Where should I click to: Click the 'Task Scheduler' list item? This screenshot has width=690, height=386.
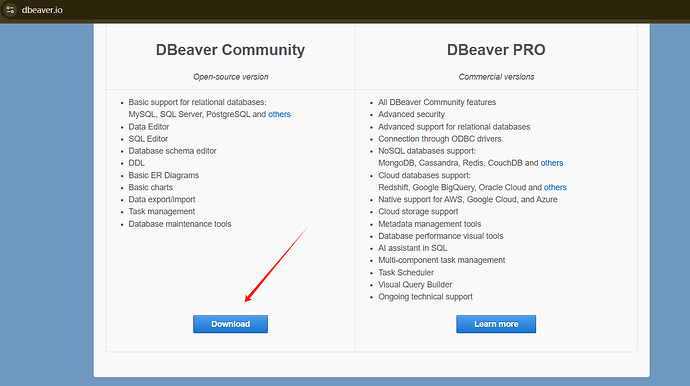[x=406, y=272]
